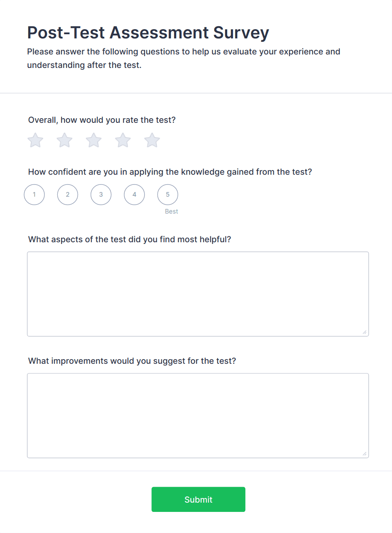Screen dimensions: 392x533
Task: Click resize corner of improvements text area
Action: 364,454
